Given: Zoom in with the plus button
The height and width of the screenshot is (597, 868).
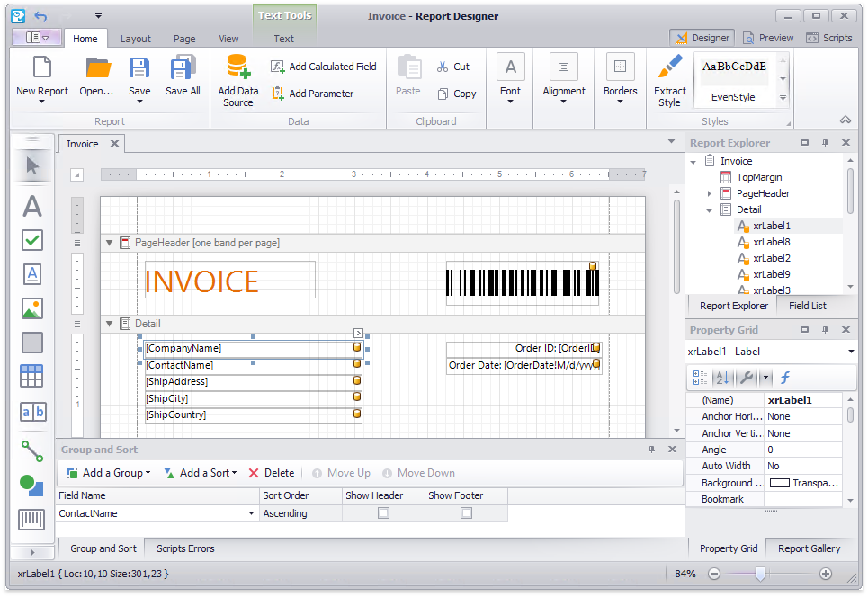Looking at the screenshot, I should 826,574.
